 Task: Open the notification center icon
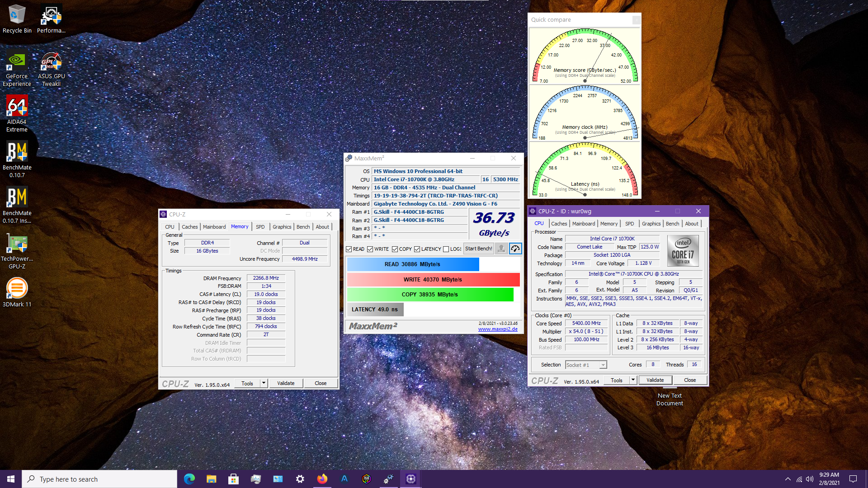[853, 479]
